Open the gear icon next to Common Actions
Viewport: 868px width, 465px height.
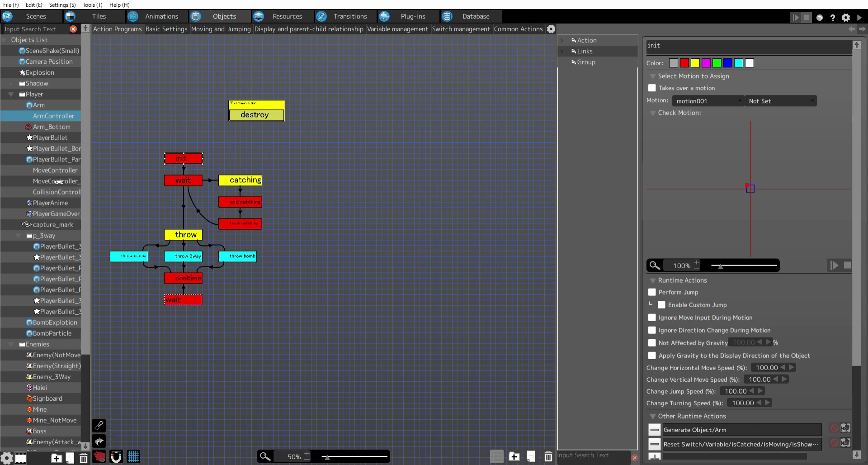point(551,28)
